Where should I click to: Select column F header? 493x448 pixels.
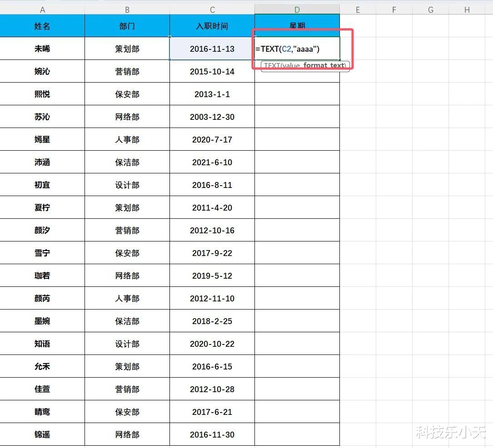point(394,10)
